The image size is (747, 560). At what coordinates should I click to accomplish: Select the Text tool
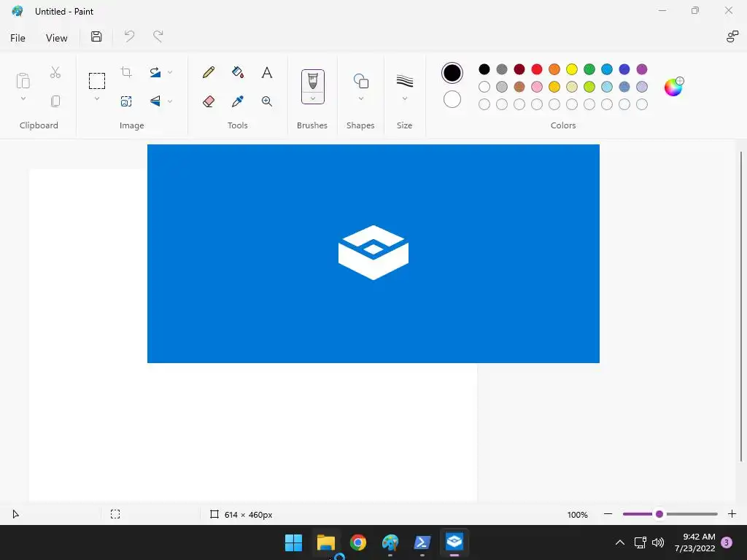pyautogui.click(x=267, y=72)
